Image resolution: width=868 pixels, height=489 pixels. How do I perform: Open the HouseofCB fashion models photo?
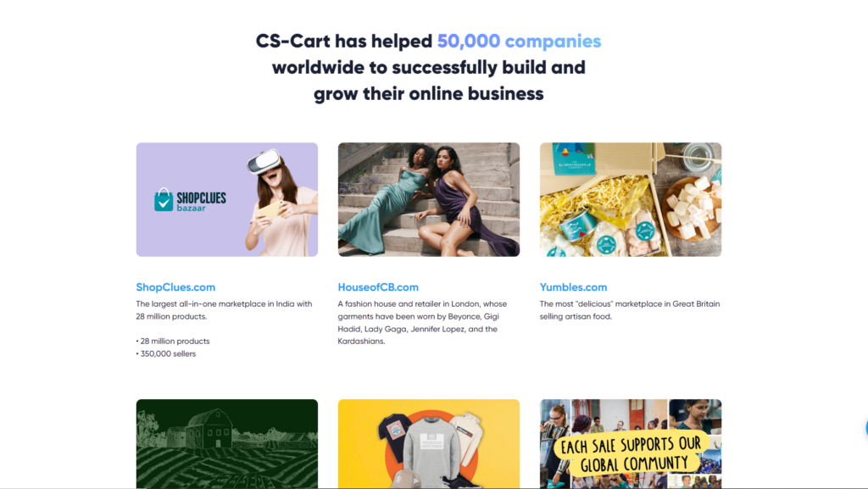click(429, 200)
